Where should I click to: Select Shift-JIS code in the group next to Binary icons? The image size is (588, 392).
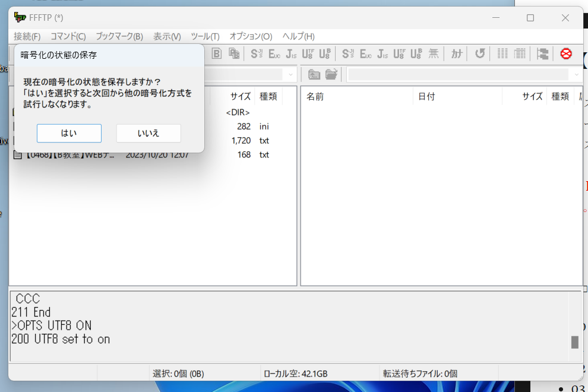(257, 53)
